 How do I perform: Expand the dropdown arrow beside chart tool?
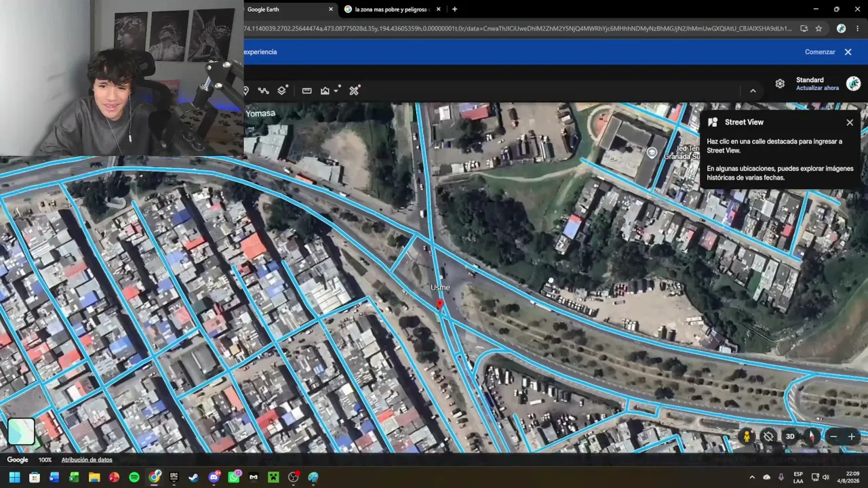point(336,91)
